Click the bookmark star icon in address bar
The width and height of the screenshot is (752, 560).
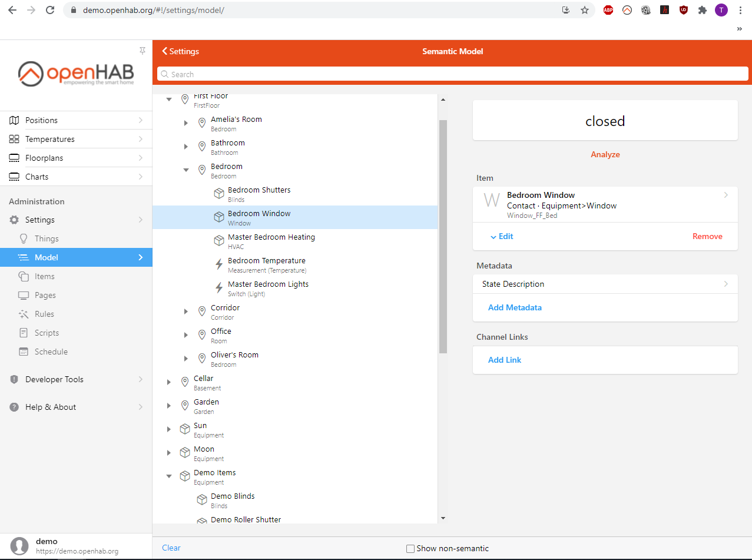[584, 10]
